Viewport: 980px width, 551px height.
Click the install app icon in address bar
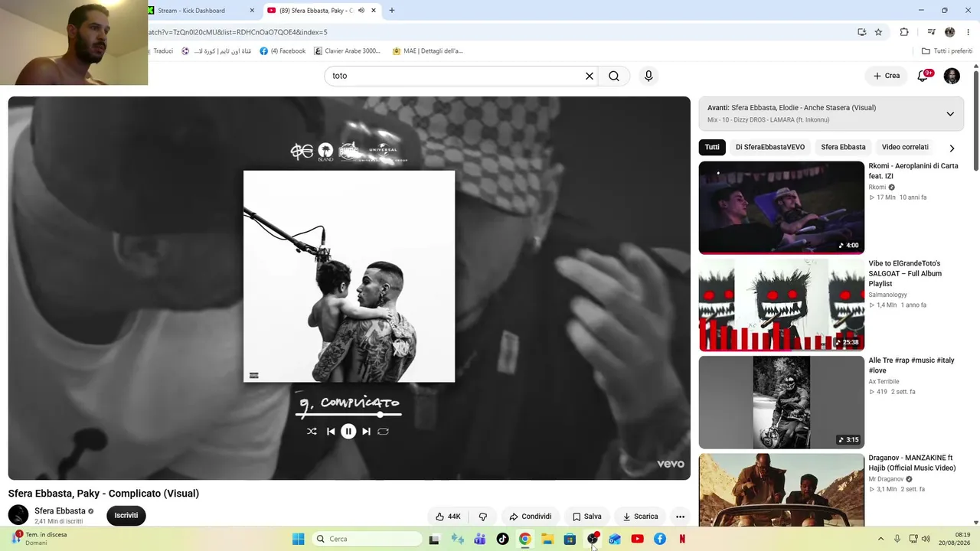(862, 32)
